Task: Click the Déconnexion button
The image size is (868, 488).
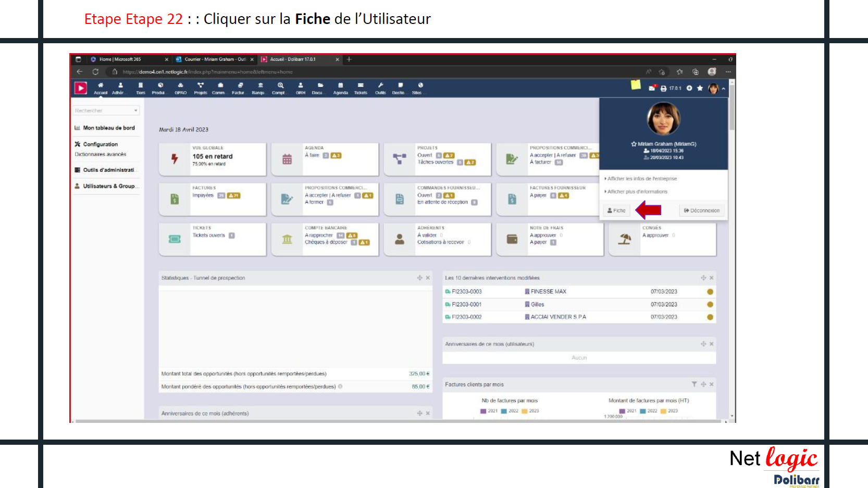Action: pyautogui.click(x=702, y=210)
